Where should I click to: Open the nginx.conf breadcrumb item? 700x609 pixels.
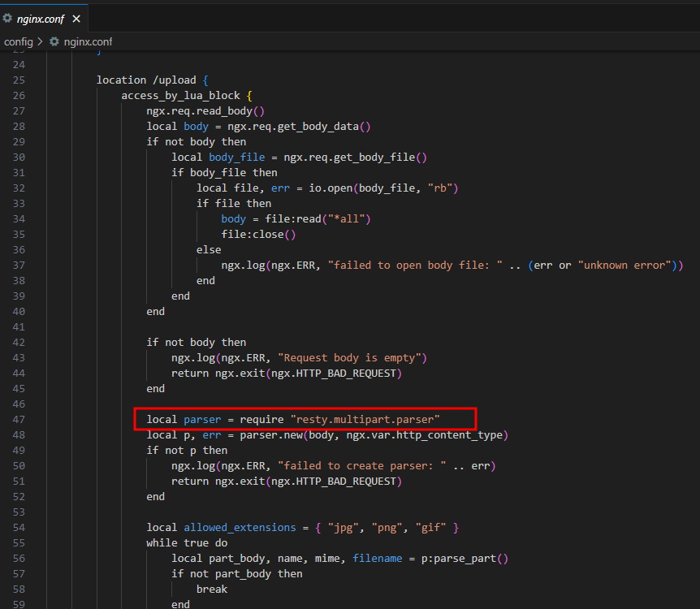88,41
